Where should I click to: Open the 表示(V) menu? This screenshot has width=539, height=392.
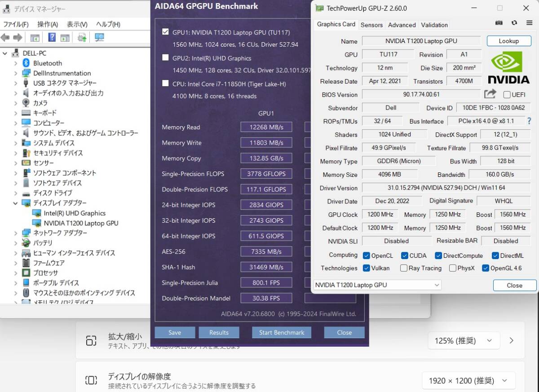coord(77,24)
